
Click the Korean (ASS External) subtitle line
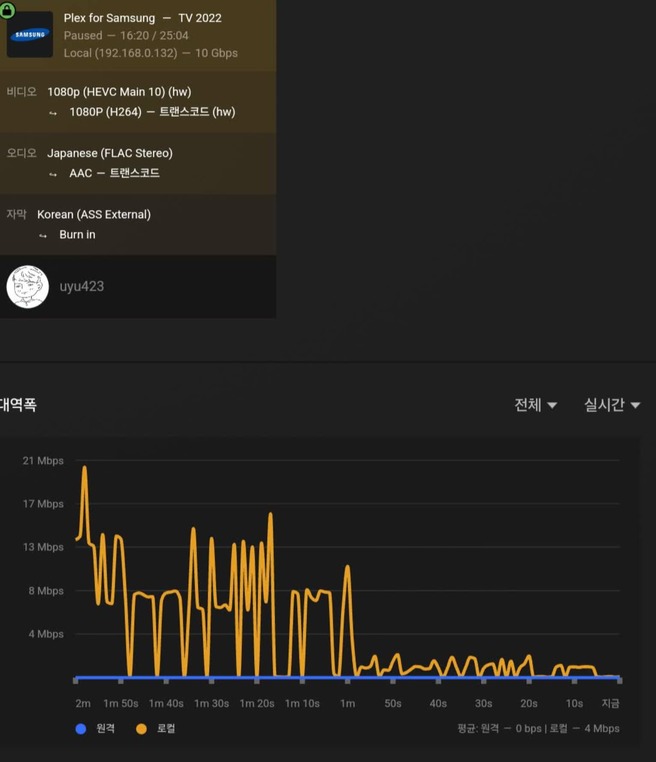94,214
